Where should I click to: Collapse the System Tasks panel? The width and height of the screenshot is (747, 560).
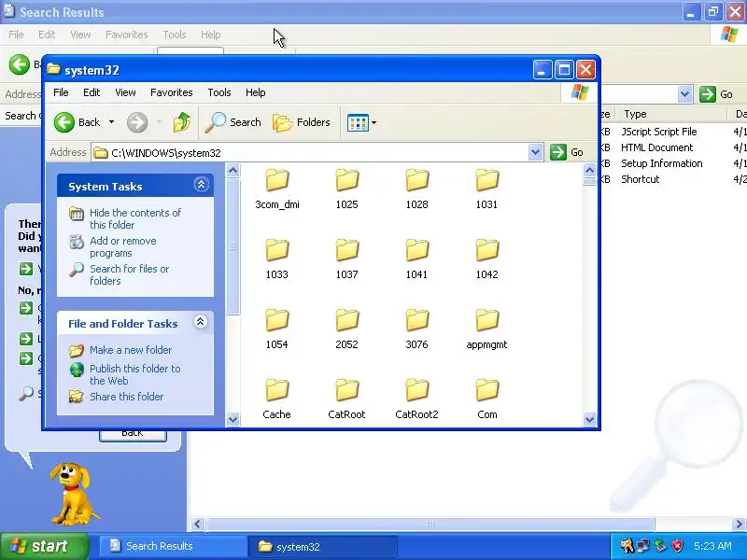(201, 185)
